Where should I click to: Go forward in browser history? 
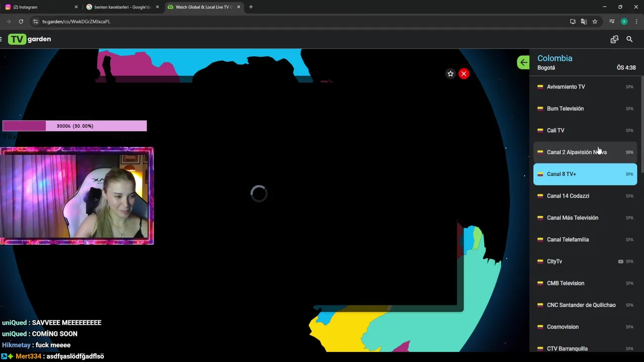[x=8, y=22]
